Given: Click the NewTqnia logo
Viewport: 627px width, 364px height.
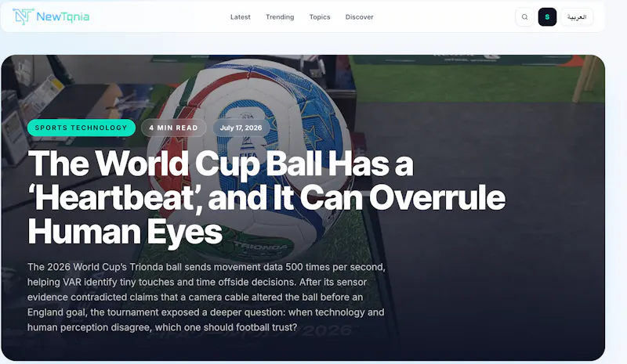Looking at the screenshot, I should [x=51, y=16].
